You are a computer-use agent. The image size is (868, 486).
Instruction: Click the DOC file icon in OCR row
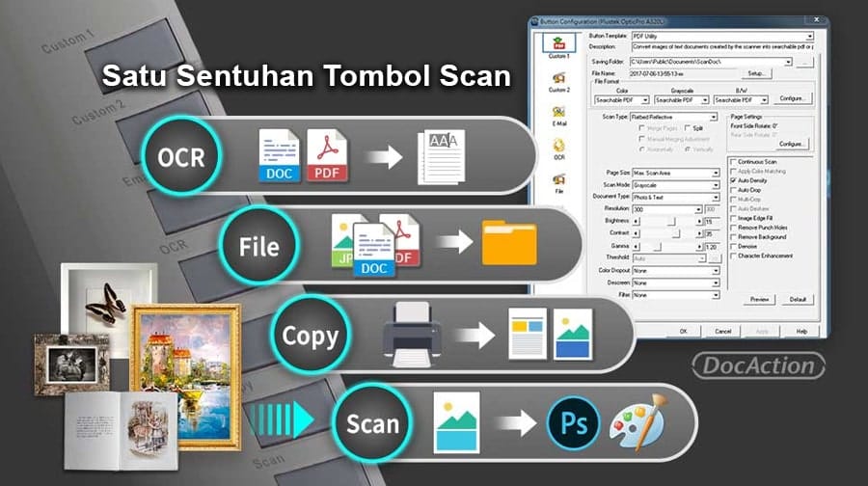[x=279, y=155]
